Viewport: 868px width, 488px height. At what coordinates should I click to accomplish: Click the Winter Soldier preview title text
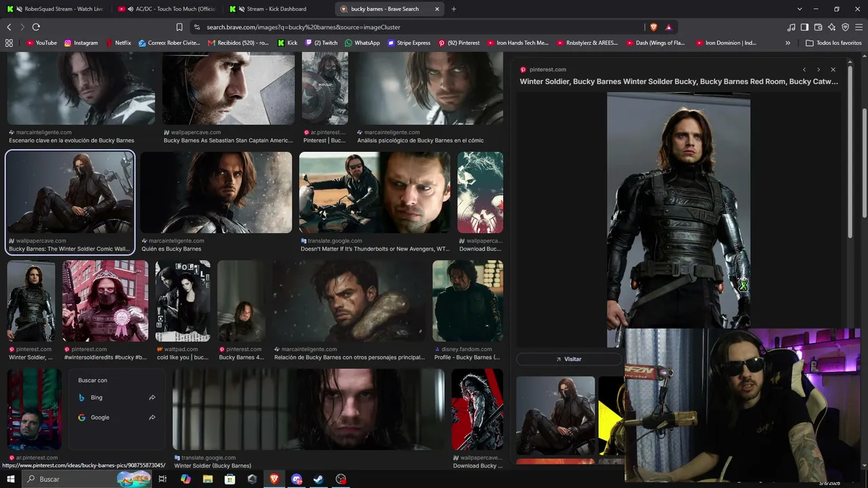click(679, 81)
